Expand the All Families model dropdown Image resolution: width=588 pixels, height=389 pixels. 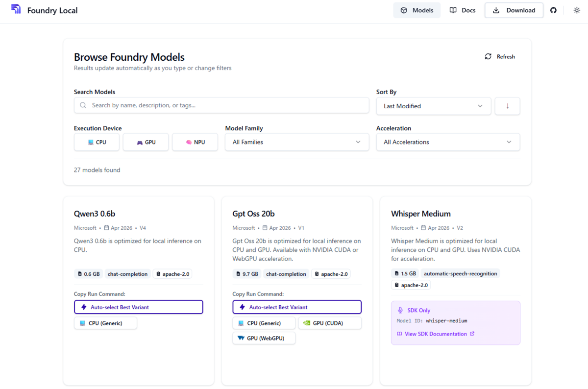click(x=297, y=142)
